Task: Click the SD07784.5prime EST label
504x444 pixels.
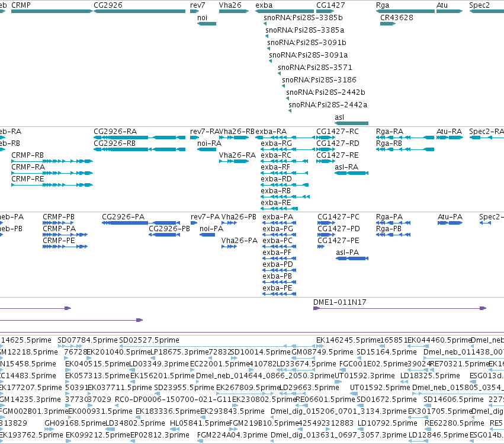Action: point(88,340)
